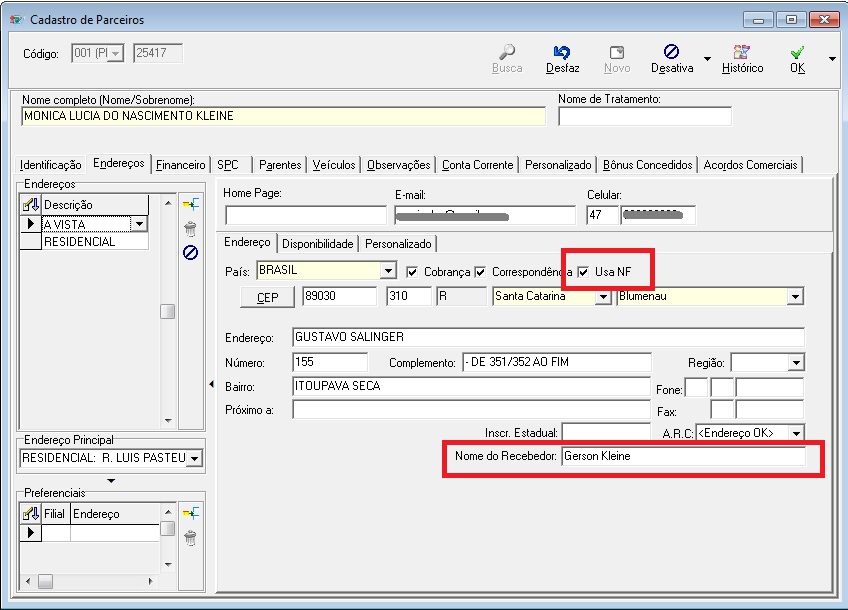This screenshot has height=610, width=848.
Task: Click the CEP button
Action: [x=267, y=297]
